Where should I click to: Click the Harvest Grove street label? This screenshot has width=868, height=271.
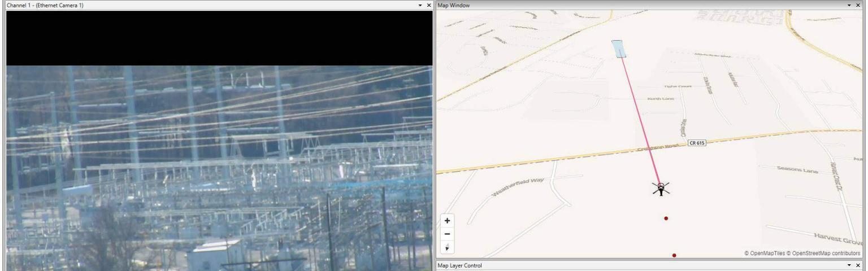[839, 238]
